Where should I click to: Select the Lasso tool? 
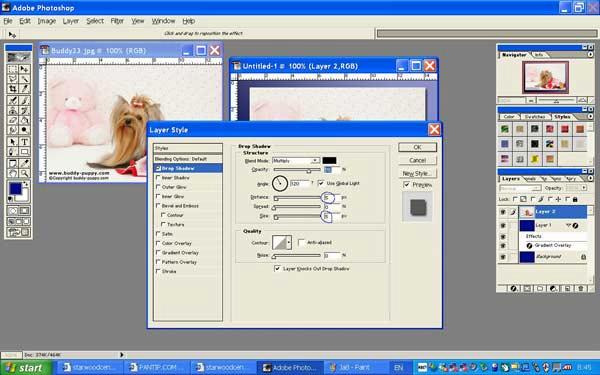(x=13, y=79)
